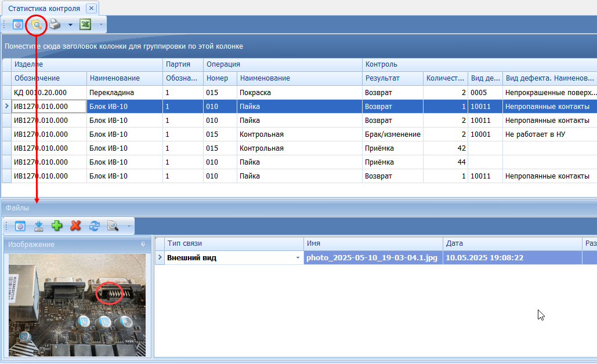This screenshot has width=597, height=364.
Task: Add a new file with green plus
Action: (x=57, y=225)
